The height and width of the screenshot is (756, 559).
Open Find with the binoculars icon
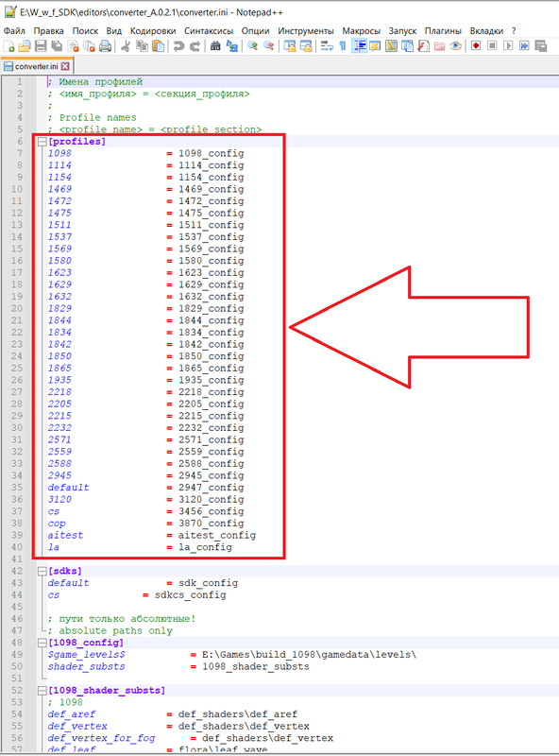(x=215, y=46)
